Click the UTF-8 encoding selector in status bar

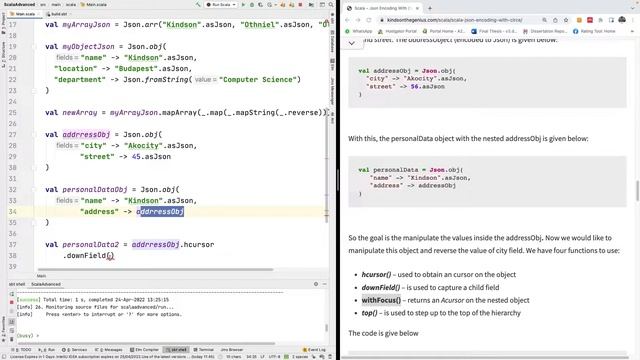(275, 357)
